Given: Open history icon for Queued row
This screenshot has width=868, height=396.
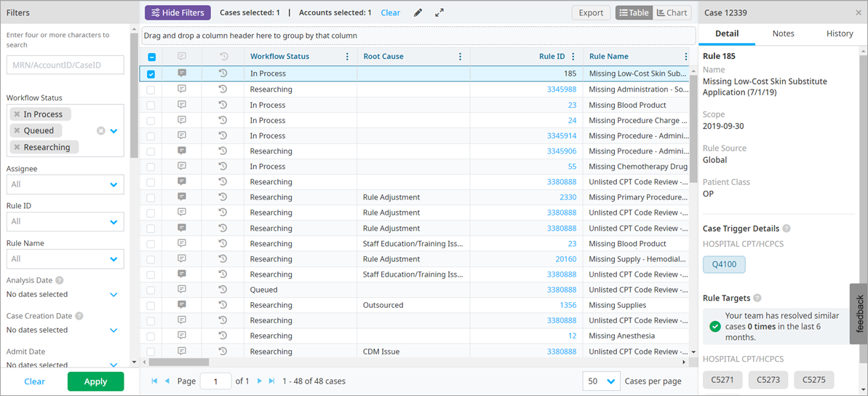Looking at the screenshot, I should point(223,289).
